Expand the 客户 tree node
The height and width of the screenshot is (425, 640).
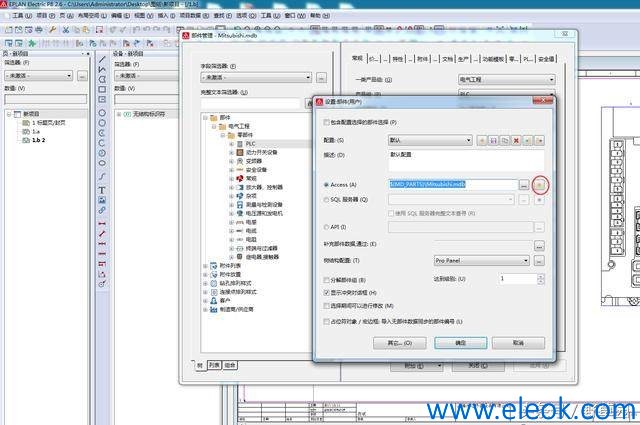205,300
